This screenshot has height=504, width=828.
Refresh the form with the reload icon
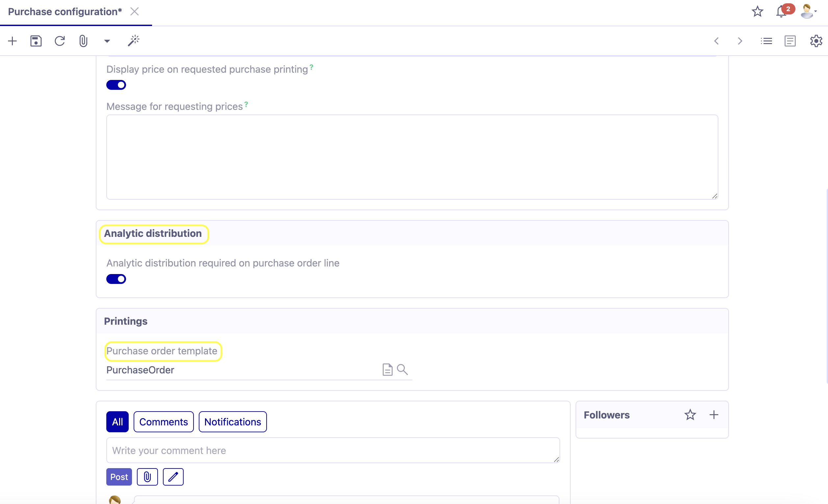[x=60, y=41]
